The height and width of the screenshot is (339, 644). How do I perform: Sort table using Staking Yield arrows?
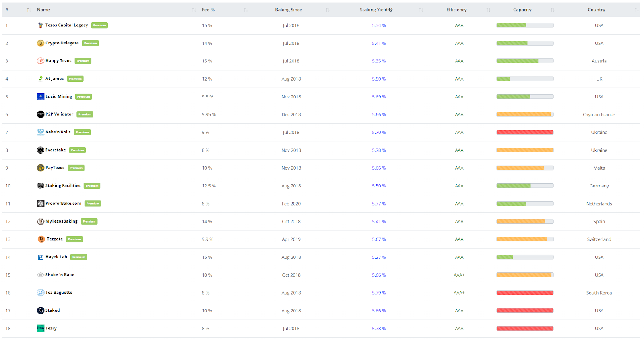(421, 10)
